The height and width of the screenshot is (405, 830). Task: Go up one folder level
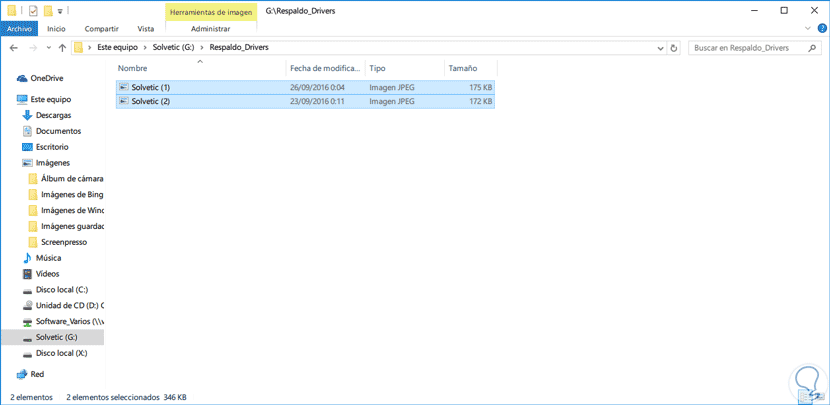coord(62,48)
